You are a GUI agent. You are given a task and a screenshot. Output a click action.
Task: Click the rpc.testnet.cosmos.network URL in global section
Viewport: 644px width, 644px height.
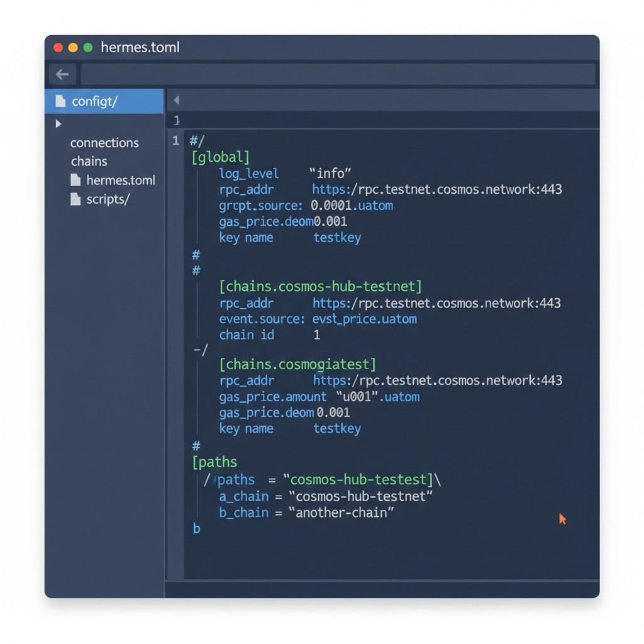pyautogui.click(x=436, y=189)
